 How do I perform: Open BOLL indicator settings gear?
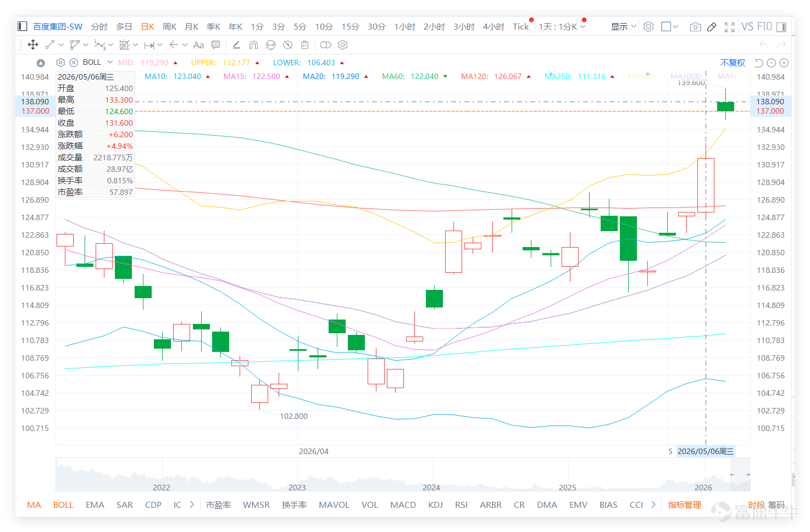60,63
